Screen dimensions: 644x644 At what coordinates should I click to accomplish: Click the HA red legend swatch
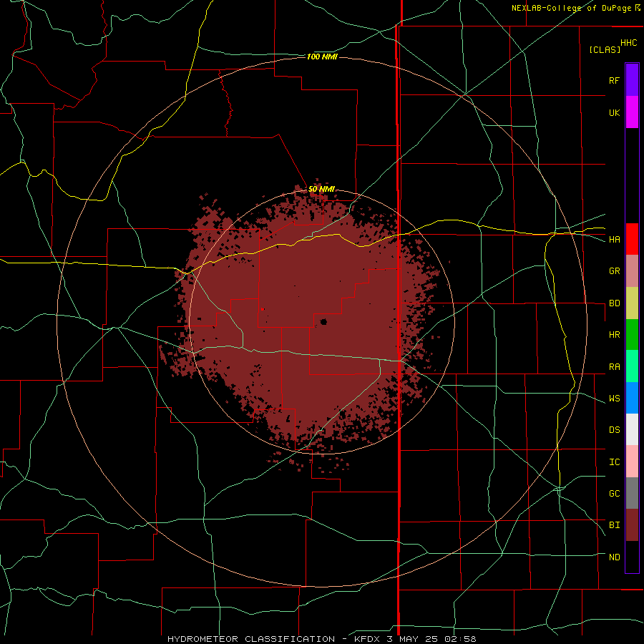coord(632,239)
